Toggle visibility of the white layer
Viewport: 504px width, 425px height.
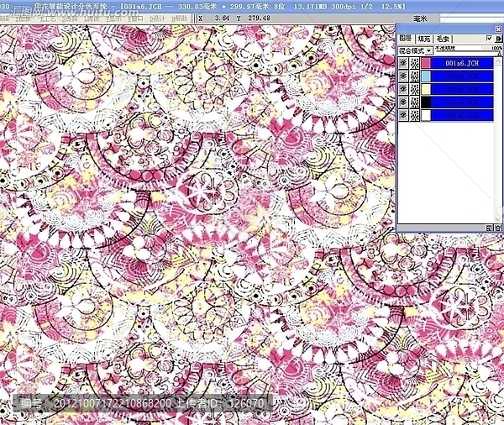click(x=403, y=115)
